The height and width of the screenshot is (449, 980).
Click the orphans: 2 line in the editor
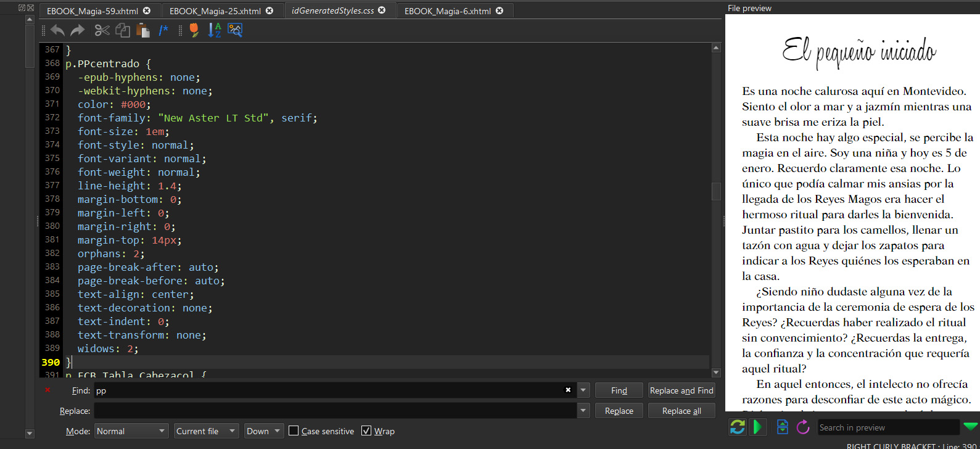(x=111, y=253)
